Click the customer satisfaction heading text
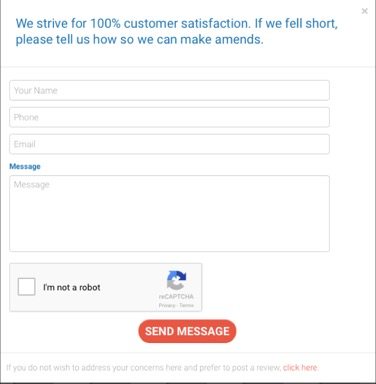This screenshot has width=376, height=384. tap(177, 31)
